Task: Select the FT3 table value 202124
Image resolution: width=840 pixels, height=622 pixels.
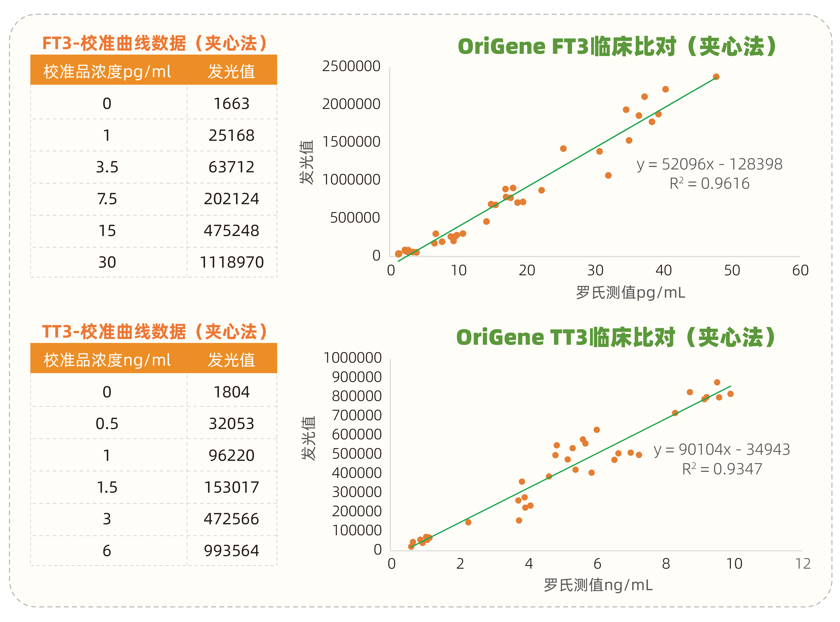Action: click(x=231, y=199)
